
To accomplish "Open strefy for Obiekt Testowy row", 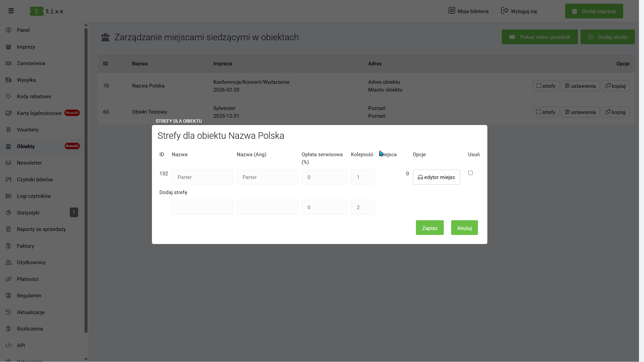I will click(x=546, y=112).
